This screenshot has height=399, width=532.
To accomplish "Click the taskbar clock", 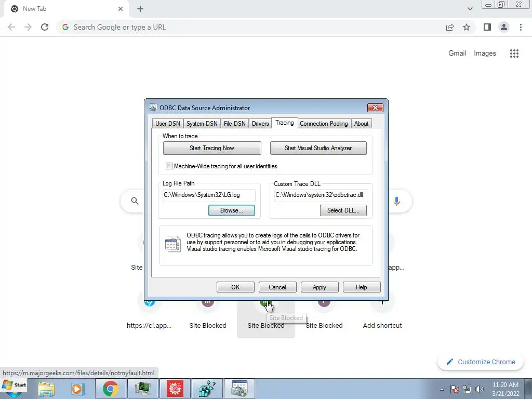I will tap(506, 389).
